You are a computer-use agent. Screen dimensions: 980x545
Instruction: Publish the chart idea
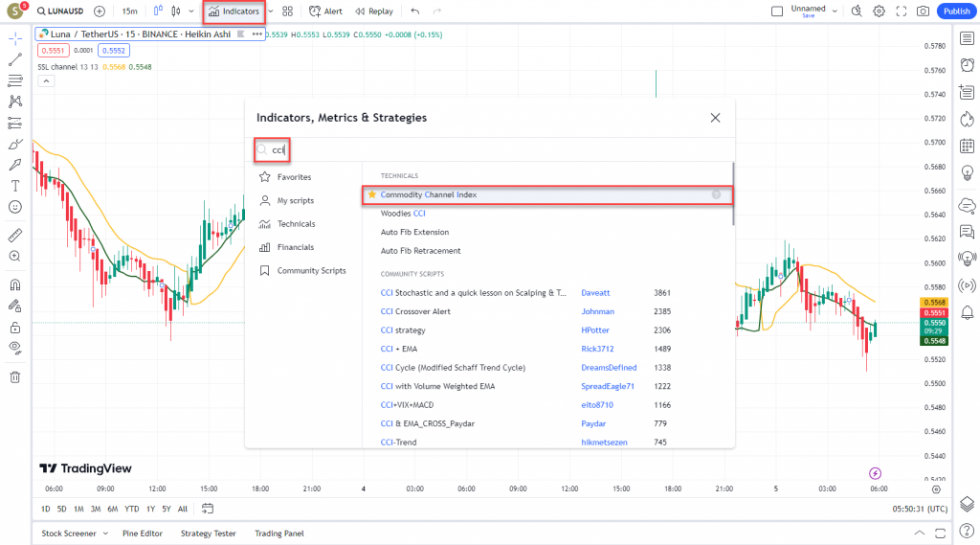(x=956, y=11)
